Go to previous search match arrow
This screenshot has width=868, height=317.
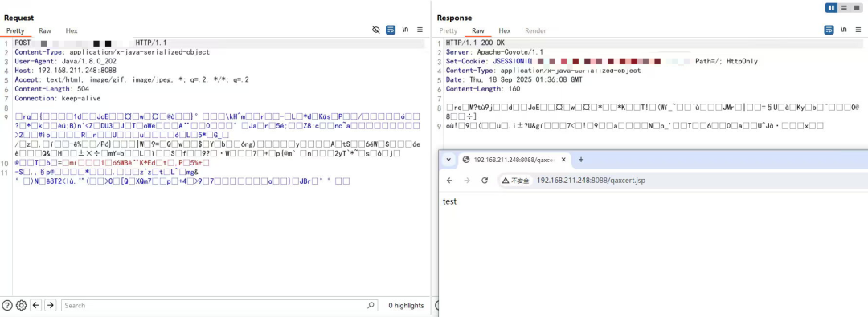(36, 306)
